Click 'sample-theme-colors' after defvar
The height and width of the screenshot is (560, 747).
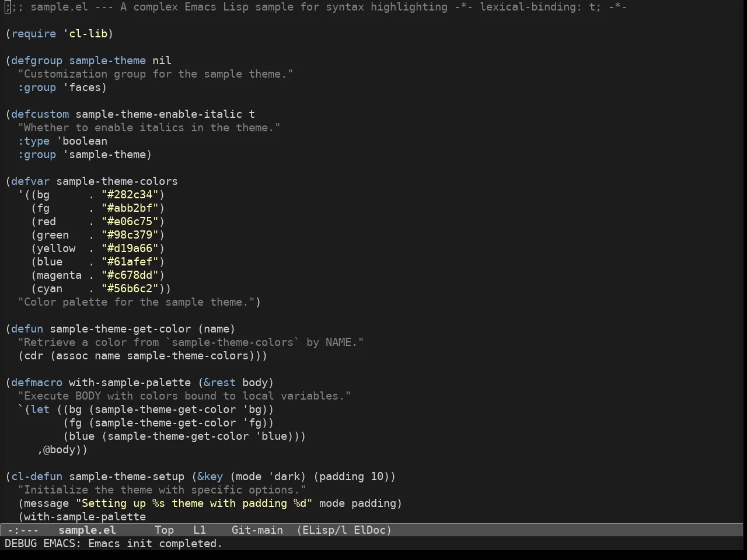point(117,181)
